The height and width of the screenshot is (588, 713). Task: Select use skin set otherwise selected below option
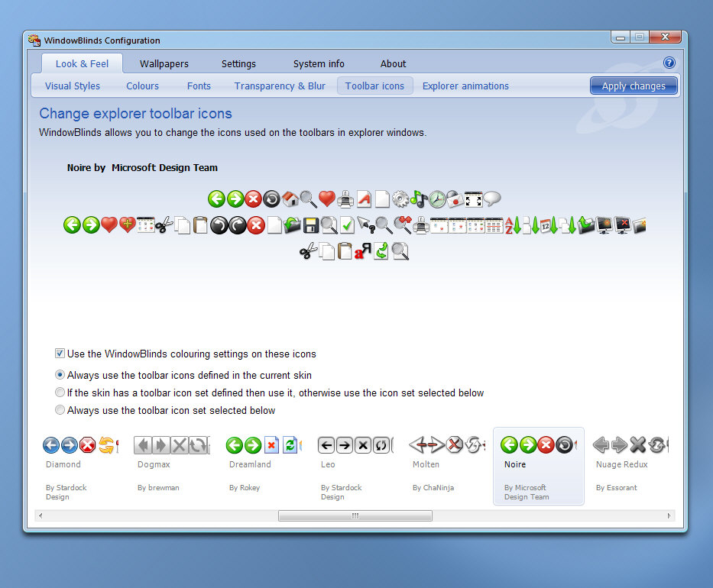click(60, 393)
